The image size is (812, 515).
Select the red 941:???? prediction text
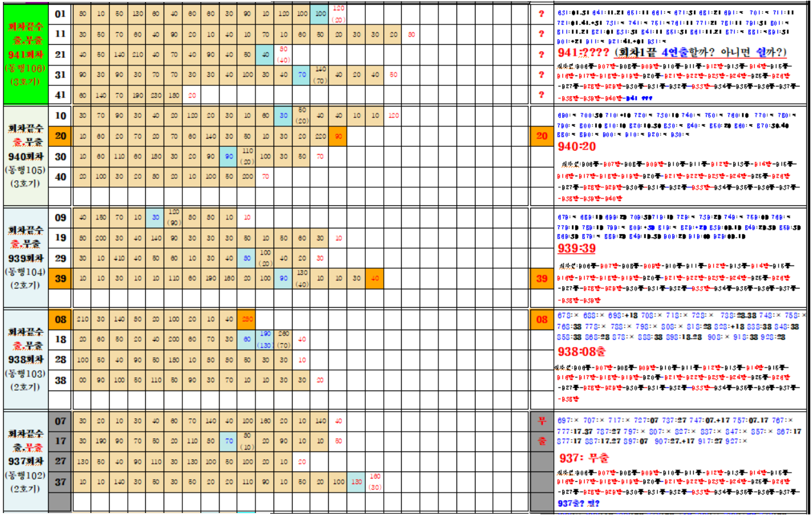click(583, 53)
